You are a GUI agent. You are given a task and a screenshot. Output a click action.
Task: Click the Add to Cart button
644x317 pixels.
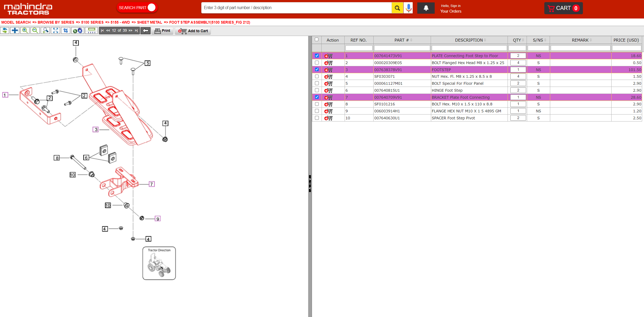193,31
